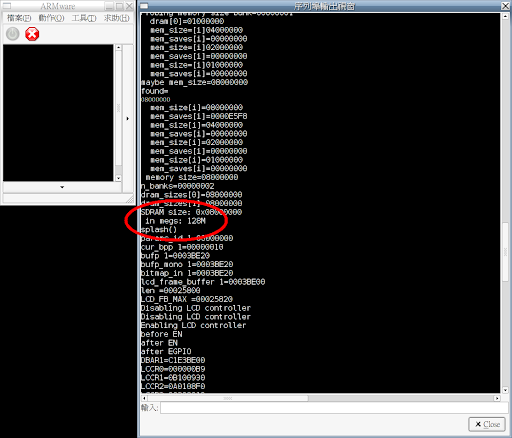Click the right-arrow expander beside ARMware display
The image size is (512, 438).
click(x=128, y=119)
